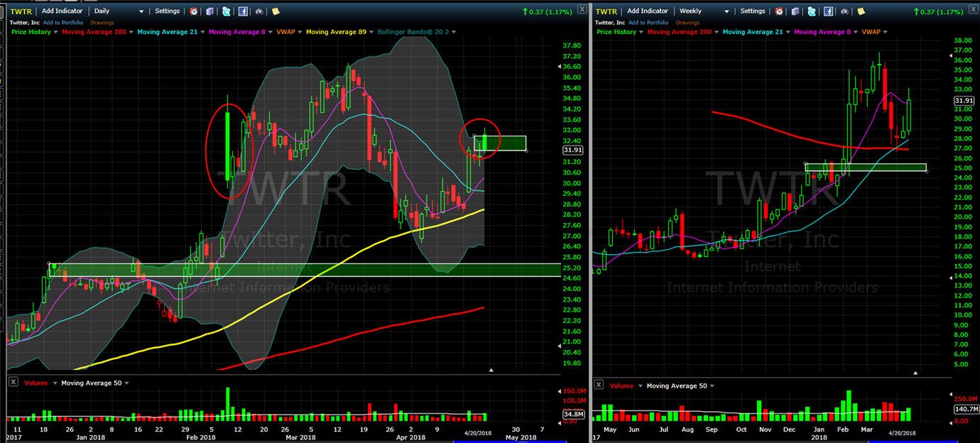The image size is (980, 443).
Task: Click the yellow sticky note icon on daily chart
Action: [276, 11]
